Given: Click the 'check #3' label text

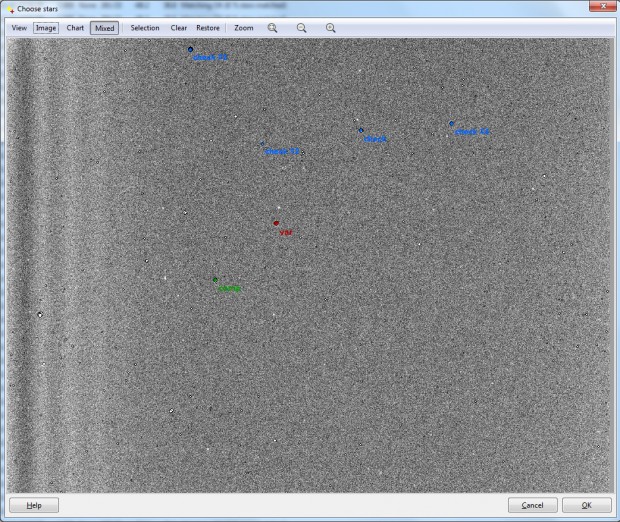Looking at the screenshot, I should pos(210,57).
